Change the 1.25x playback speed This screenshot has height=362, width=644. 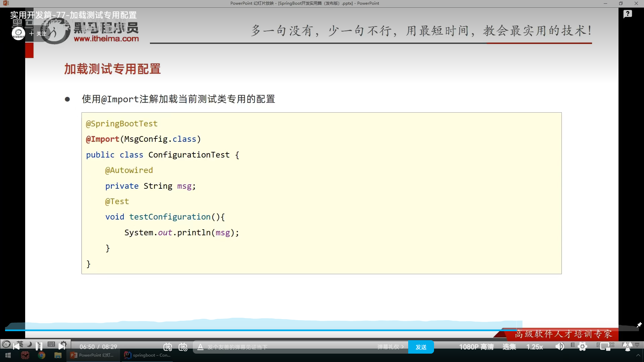click(534, 347)
